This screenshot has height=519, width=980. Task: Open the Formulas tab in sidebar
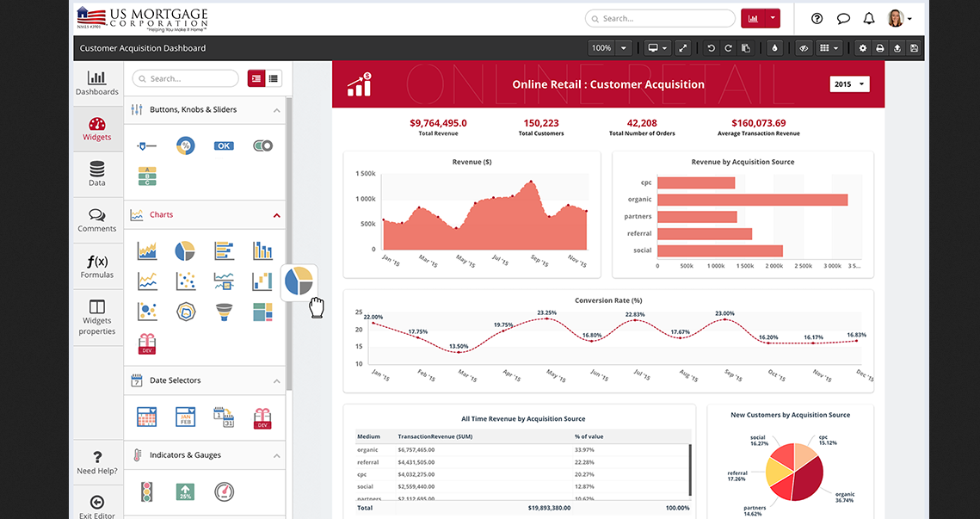[x=97, y=266]
